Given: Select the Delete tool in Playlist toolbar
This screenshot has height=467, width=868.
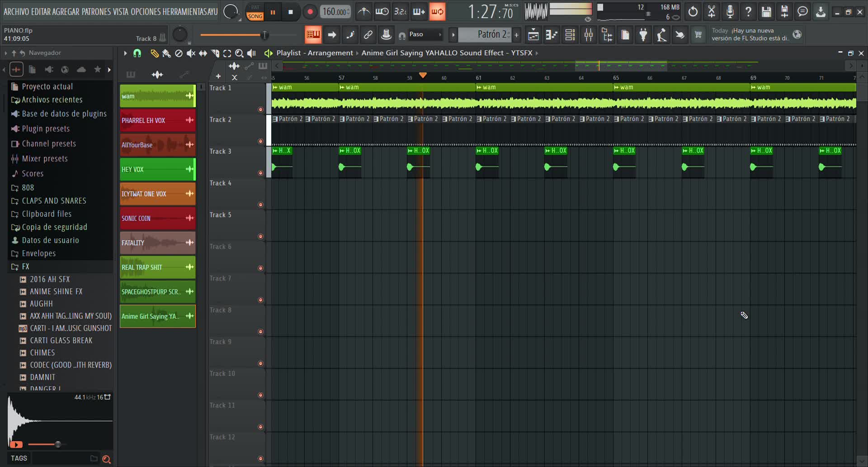Looking at the screenshot, I should click(179, 53).
